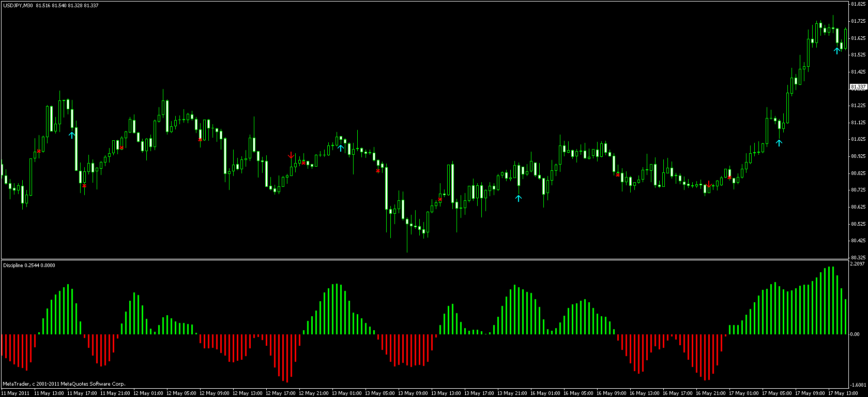Click the current price label 81.337
868x397 pixels.
(x=858, y=87)
